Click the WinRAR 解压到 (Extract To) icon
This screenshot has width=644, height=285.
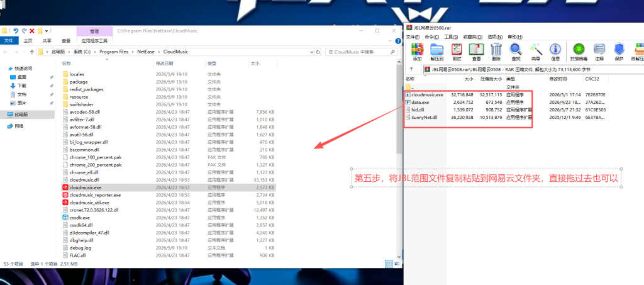436,52
